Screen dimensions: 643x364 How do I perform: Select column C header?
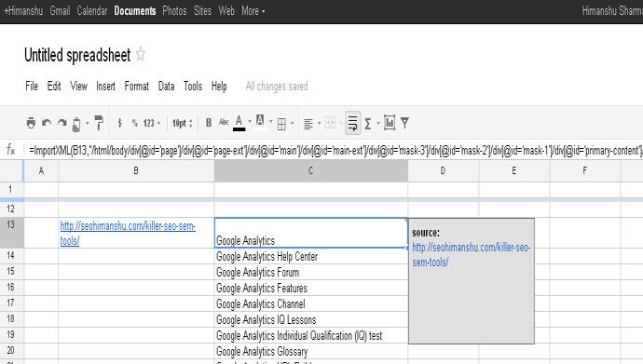311,170
